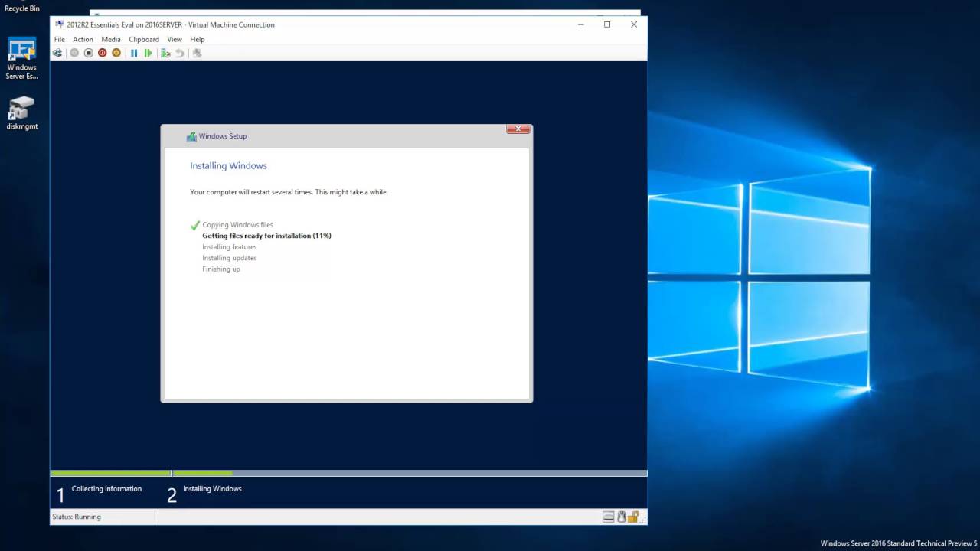The width and height of the screenshot is (980, 551).
Task: Click the padlock security icon in status bar
Action: (x=634, y=517)
